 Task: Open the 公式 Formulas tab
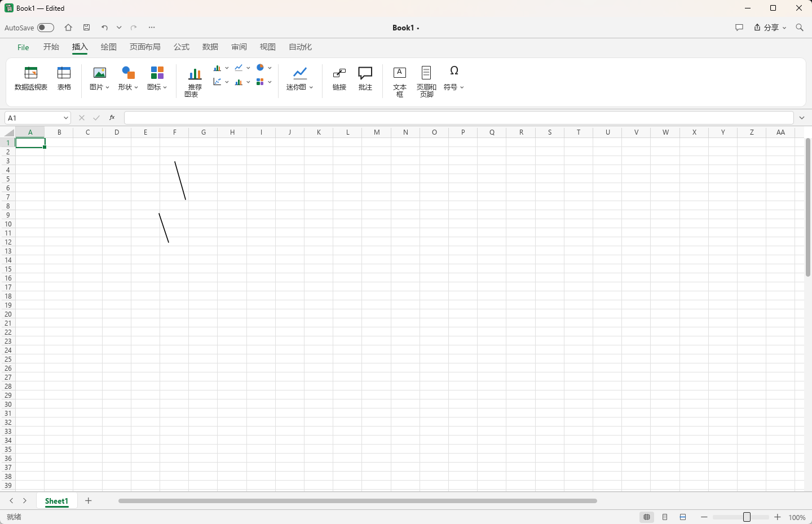(182, 47)
